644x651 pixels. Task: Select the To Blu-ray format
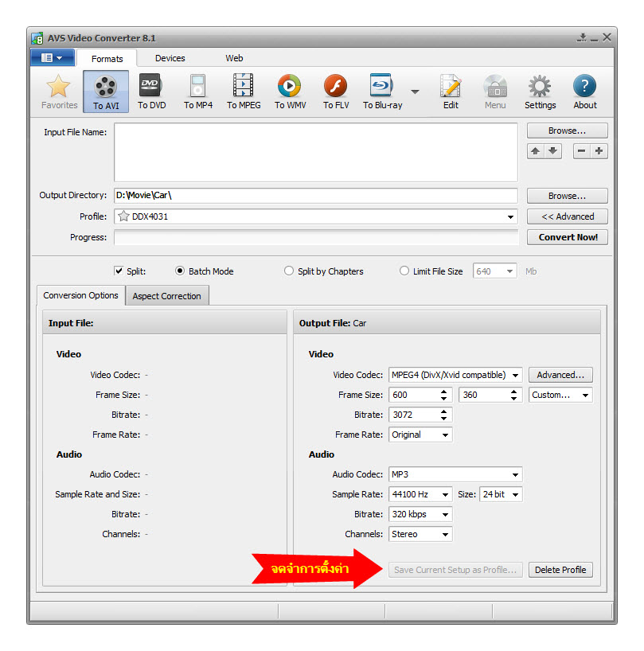point(382,91)
